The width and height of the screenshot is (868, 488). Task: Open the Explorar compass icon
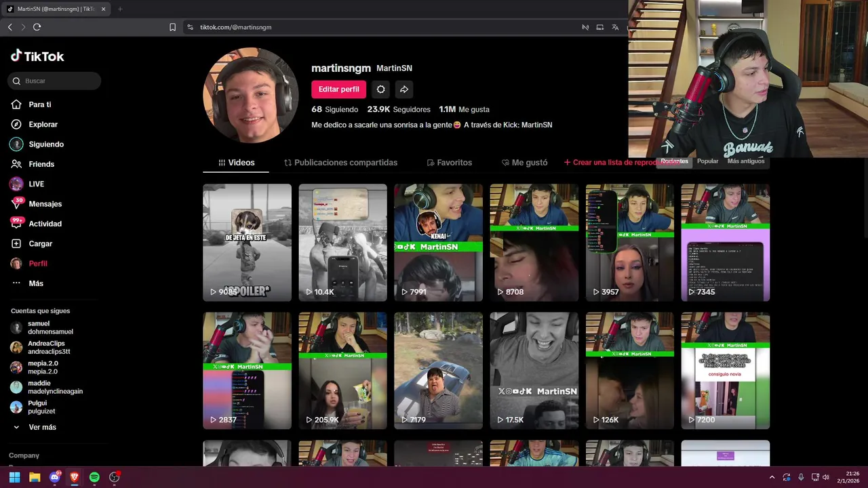(16, 124)
